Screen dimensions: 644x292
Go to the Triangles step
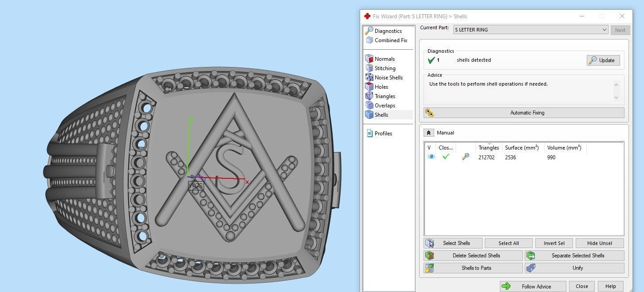(385, 96)
